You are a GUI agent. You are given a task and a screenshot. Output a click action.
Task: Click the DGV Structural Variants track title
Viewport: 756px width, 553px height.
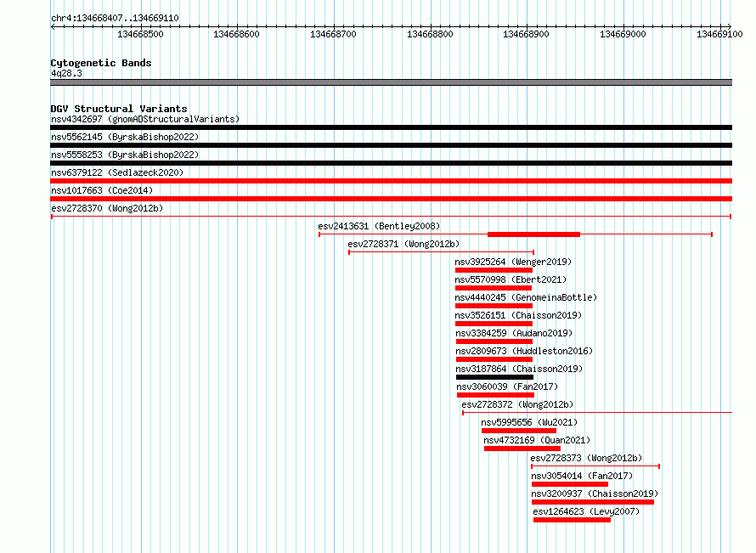(x=119, y=109)
